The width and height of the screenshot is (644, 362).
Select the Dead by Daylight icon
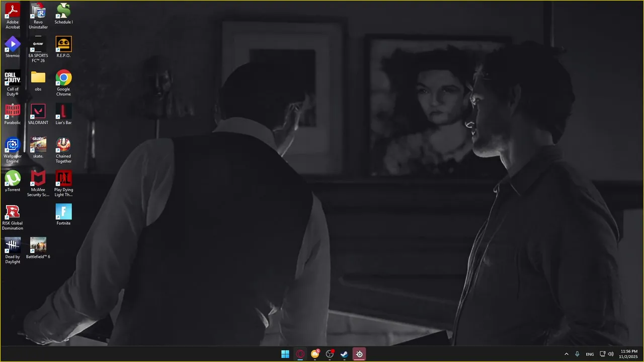[13, 250]
